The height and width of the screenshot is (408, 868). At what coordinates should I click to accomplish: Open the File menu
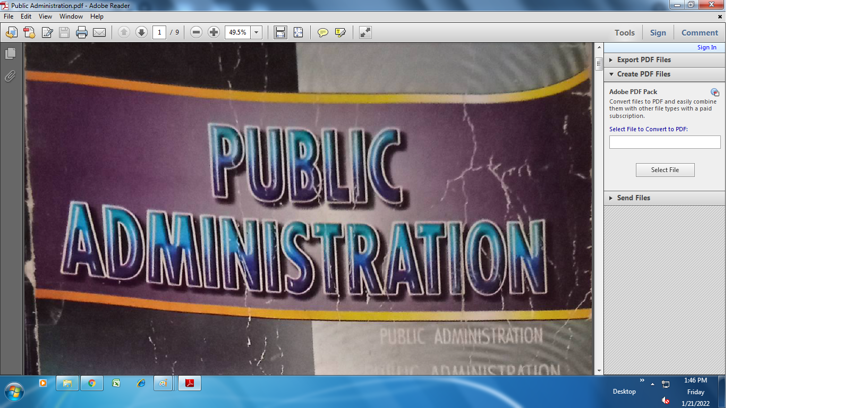click(8, 16)
